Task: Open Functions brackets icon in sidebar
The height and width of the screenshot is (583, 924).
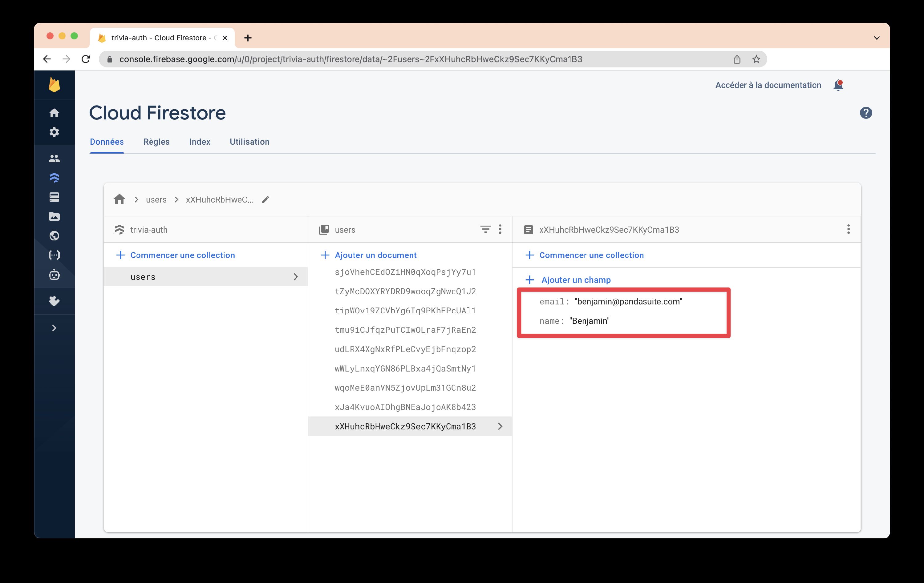Action: [54, 255]
